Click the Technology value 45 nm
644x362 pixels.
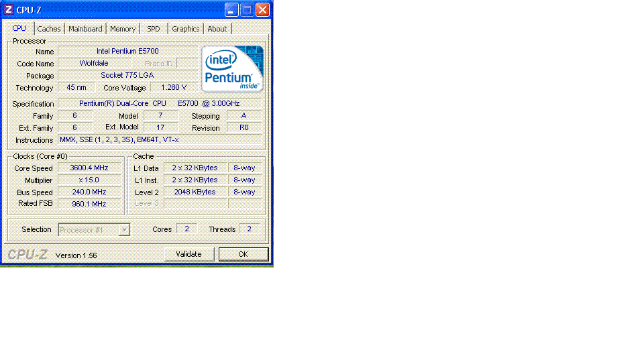[76, 87]
